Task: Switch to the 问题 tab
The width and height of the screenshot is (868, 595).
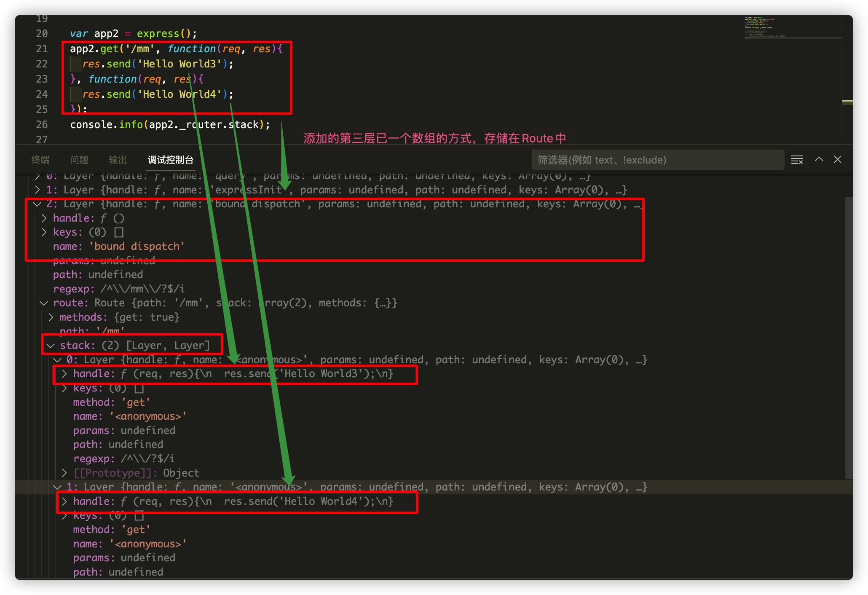Action: (x=79, y=160)
